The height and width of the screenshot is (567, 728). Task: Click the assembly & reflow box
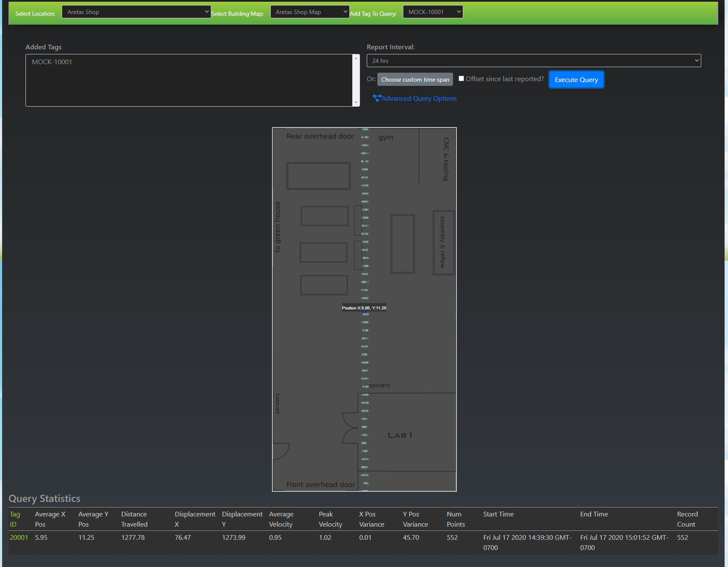point(443,242)
